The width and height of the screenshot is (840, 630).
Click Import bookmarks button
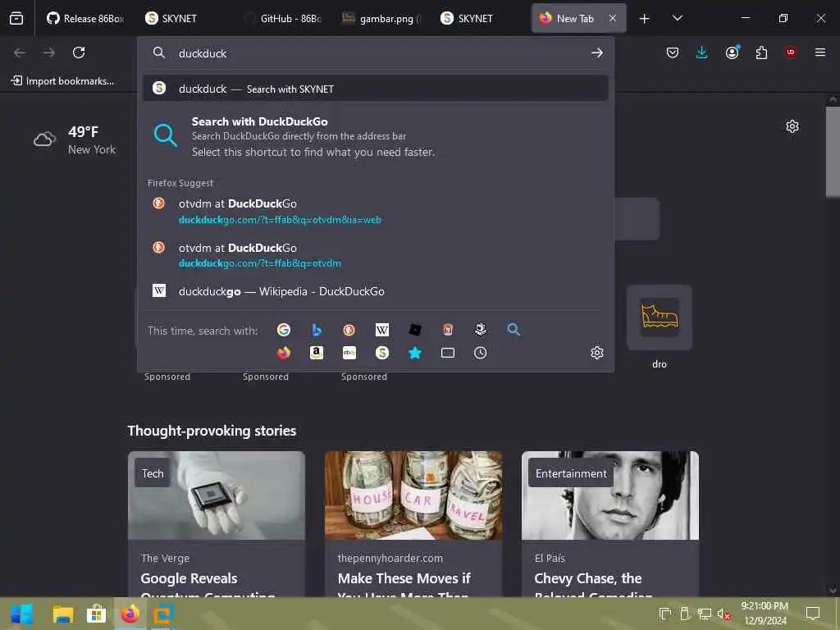[x=62, y=81]
